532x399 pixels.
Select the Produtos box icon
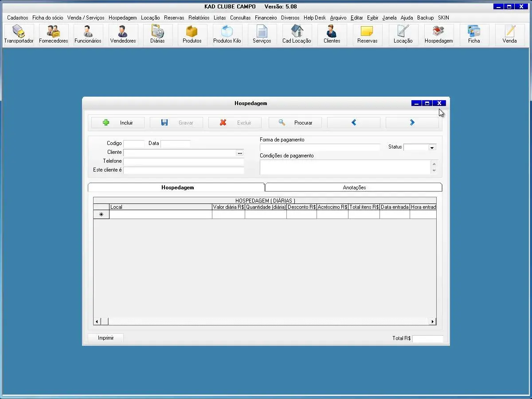coord(192,35)
